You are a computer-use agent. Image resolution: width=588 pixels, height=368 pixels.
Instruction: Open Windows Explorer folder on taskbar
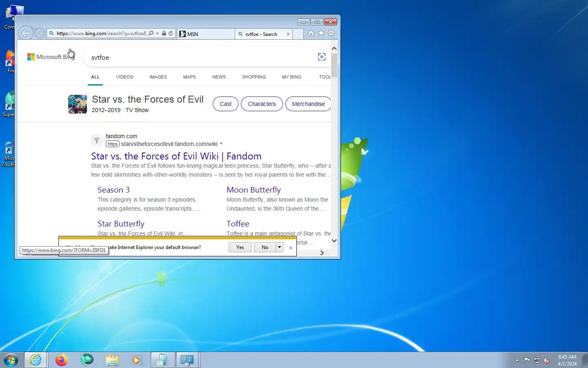112,360
